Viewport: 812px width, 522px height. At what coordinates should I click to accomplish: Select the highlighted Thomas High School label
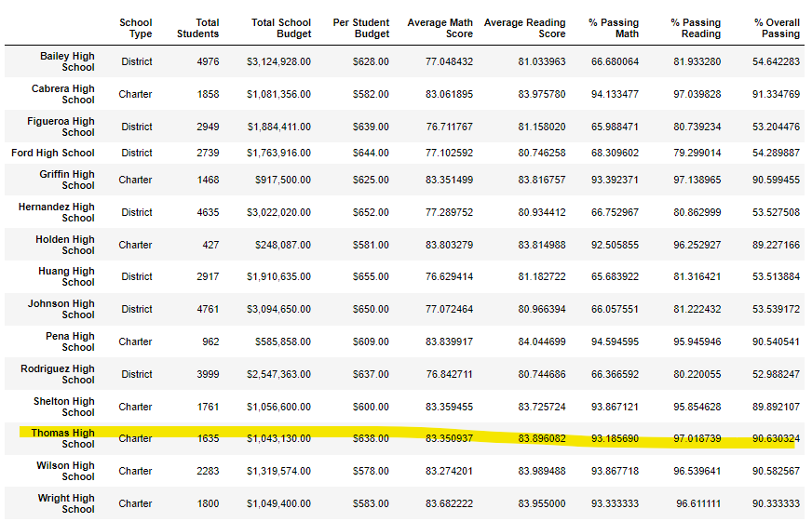(62, 438)
